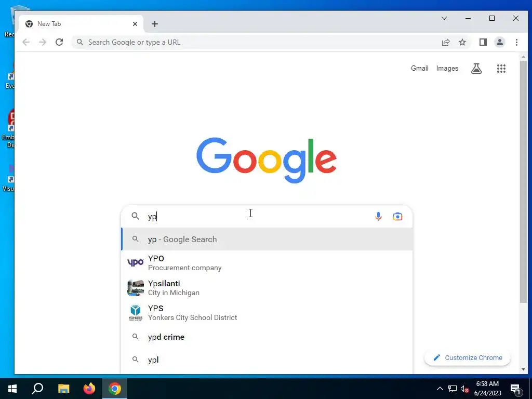The height and width of the screenshot is (399, 532).
Task: Select the 'ypd crime' suggestion
Action: click(267, 337)
